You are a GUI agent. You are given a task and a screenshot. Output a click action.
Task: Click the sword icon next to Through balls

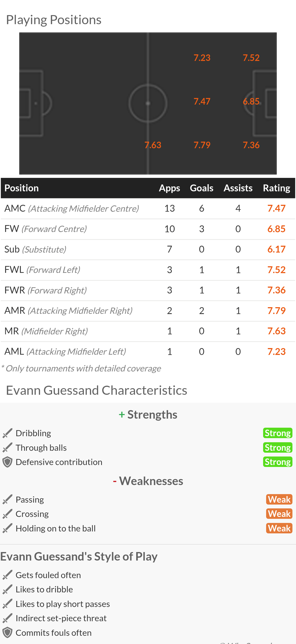(x=7, y=448)
